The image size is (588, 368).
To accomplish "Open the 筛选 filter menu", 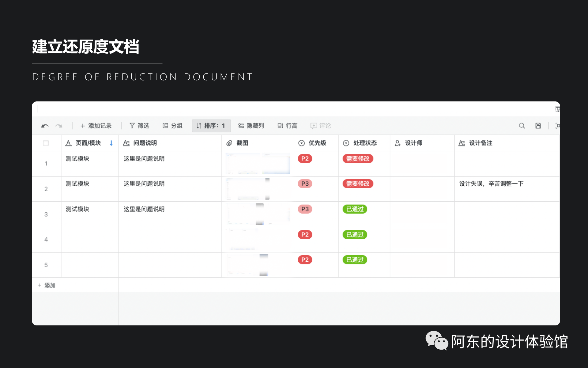I will 139,126.
